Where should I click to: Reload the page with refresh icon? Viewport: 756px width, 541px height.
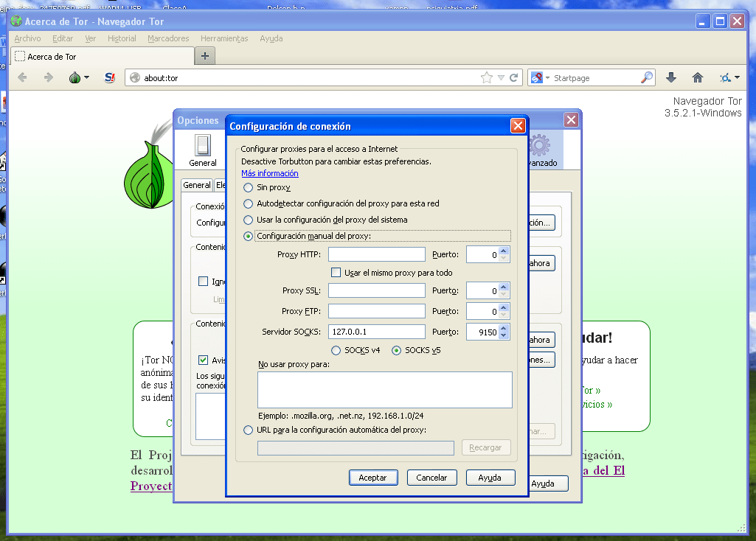click(x=514, y=77)
